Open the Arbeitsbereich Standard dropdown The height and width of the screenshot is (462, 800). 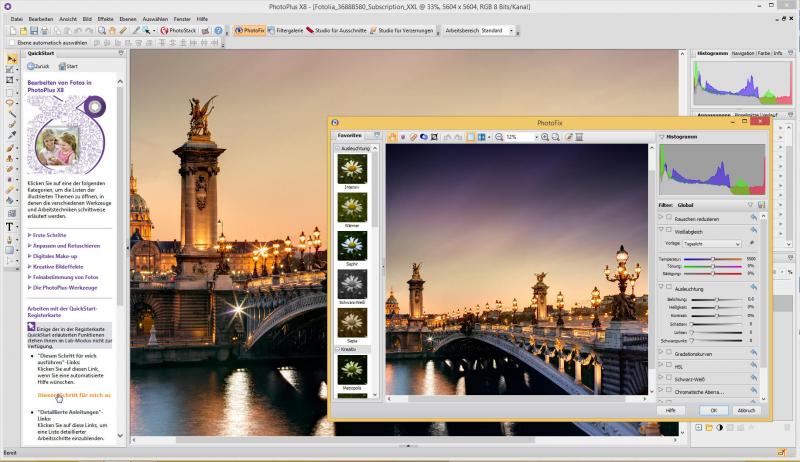(497, 31)
